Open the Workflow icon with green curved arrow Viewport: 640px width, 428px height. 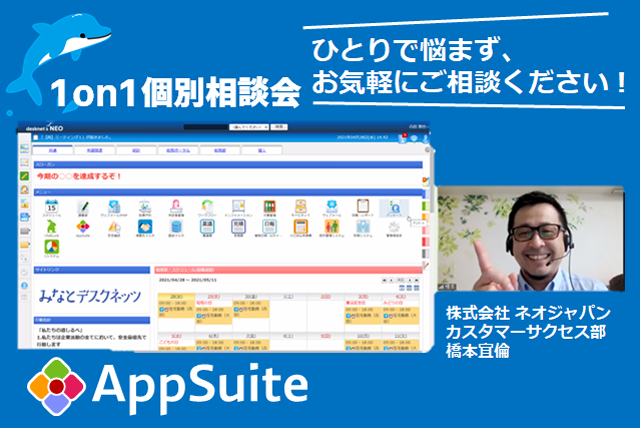(207, 207)
